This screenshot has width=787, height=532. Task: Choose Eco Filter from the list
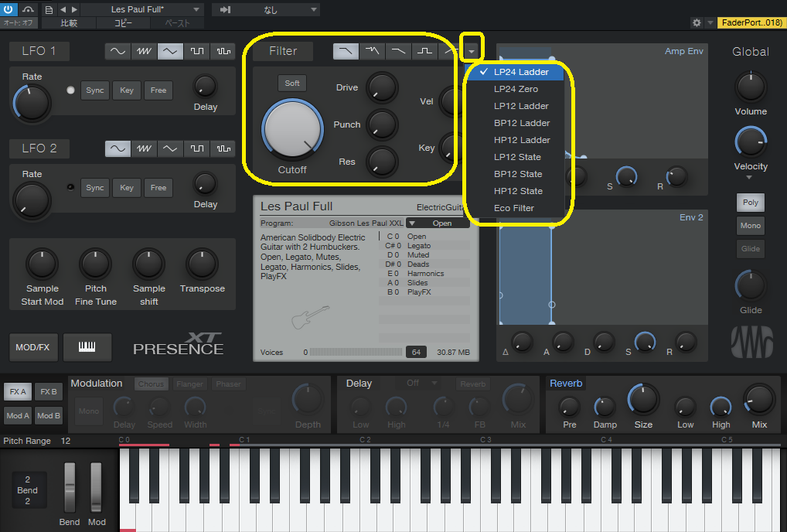tap(516, 208)
